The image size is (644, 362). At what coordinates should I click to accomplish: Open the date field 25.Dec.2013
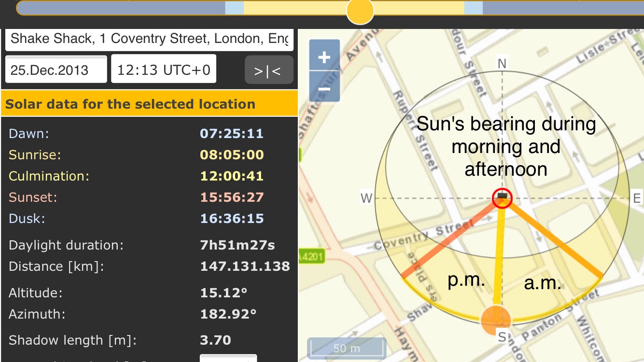pyautogui.click(x=56, y=69)
